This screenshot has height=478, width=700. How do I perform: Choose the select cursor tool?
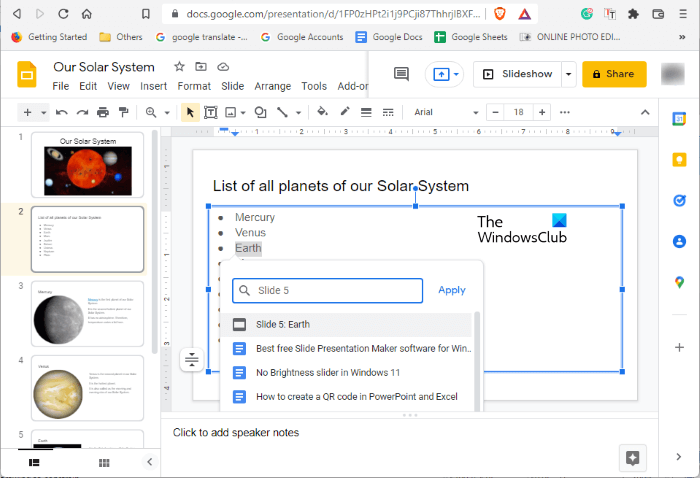(x=190, y=112)
